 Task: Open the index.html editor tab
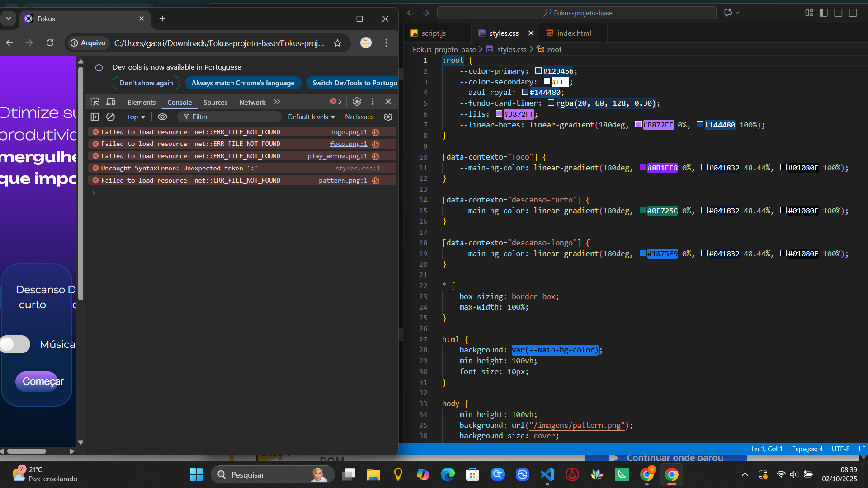click(573, 33)
